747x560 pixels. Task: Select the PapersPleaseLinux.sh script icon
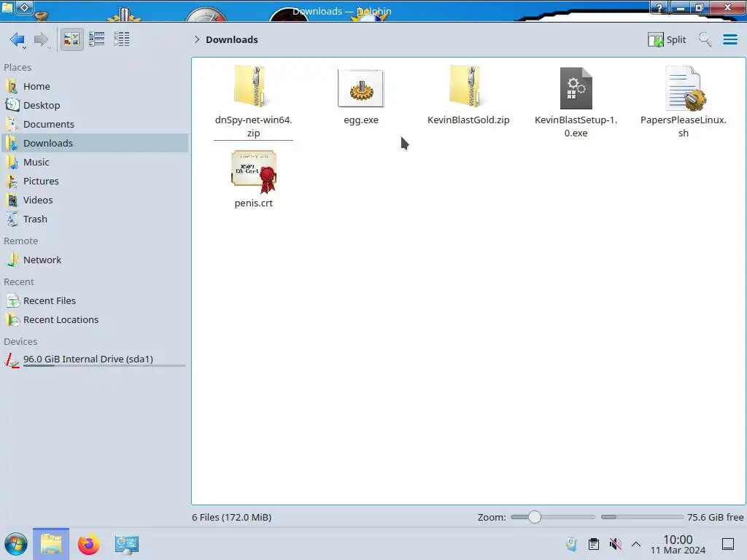pos(684,88)
